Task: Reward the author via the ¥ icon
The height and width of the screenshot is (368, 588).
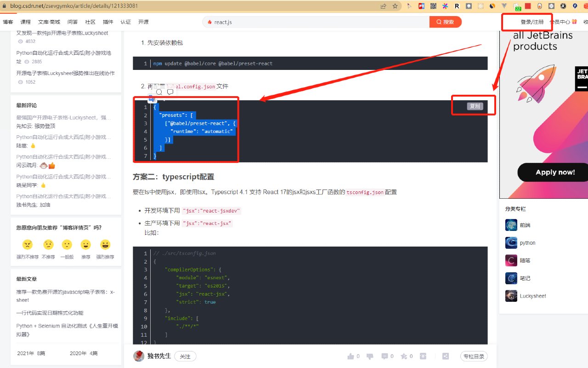Action: pos(422,356)
